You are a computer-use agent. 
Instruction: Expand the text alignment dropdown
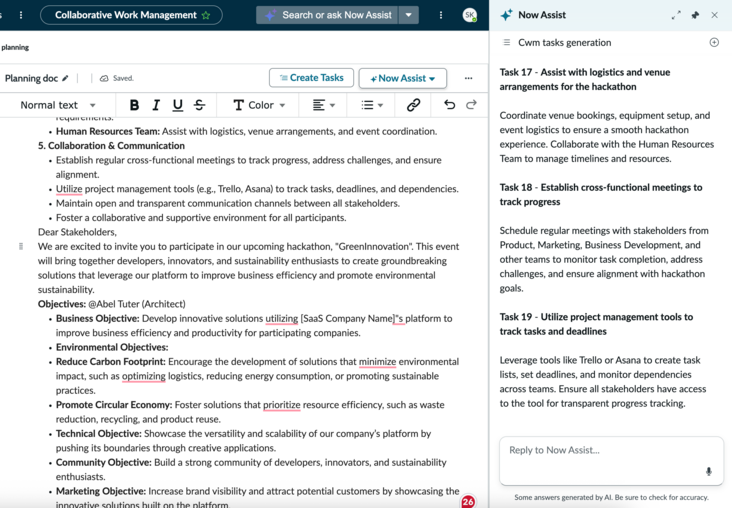(324, 105)
